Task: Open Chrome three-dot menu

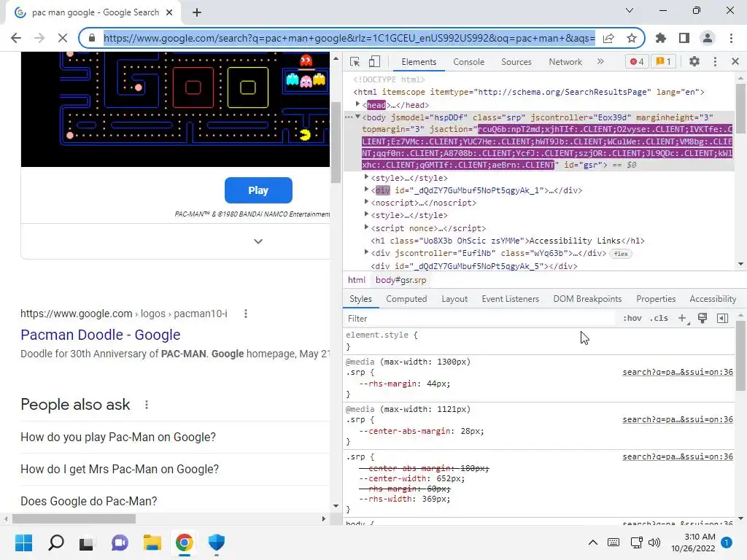Action: tap(731, 38)
